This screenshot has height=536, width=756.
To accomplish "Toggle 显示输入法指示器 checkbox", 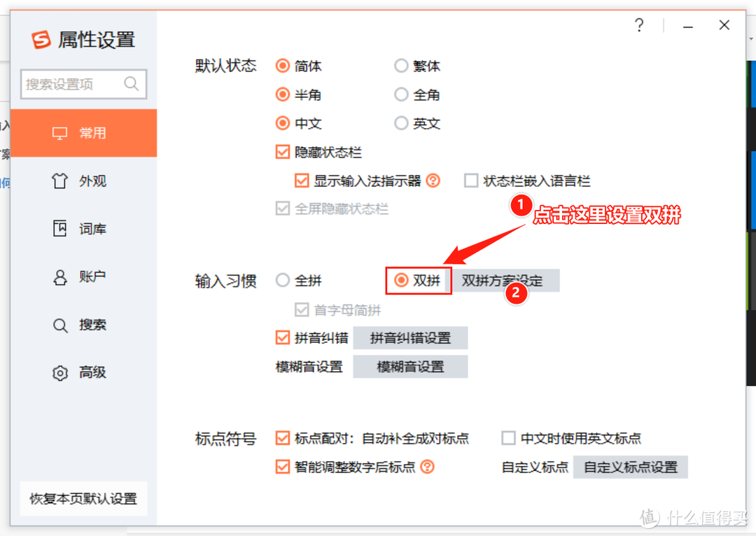I will (302, 181).
